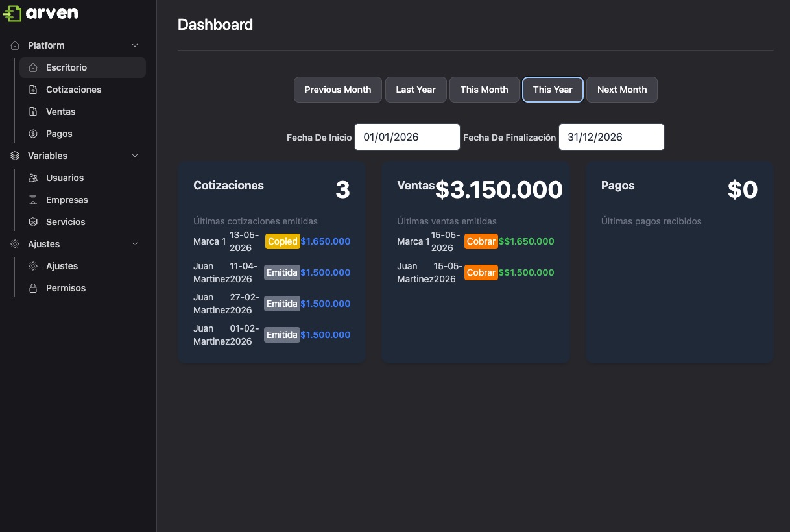Open Usuarios list
This screenshot has height=532, width=790.
coord(82,178)
